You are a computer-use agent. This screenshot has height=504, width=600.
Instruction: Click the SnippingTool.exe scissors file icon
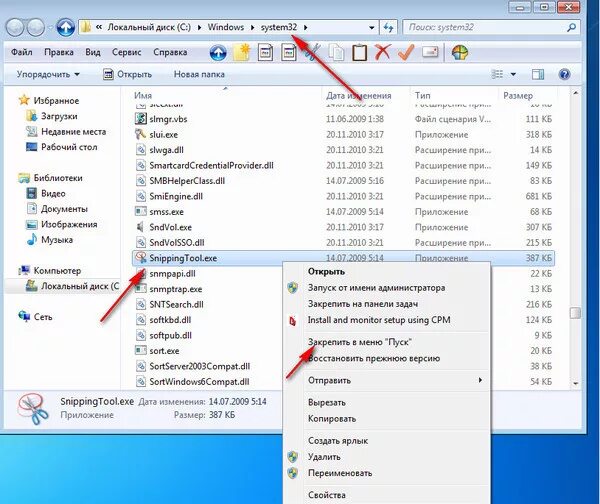[x=141, y=258]
